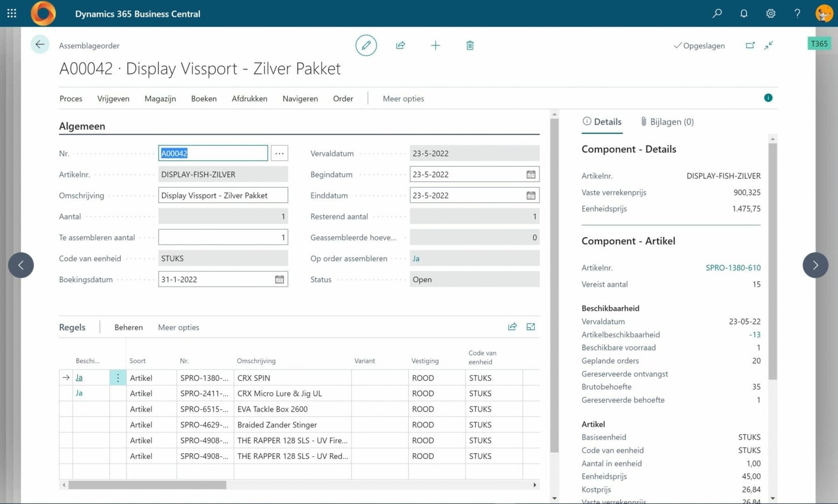Delete the order with trash icon
Viewport: 838px width, 504px height.
tap(470, 45)
